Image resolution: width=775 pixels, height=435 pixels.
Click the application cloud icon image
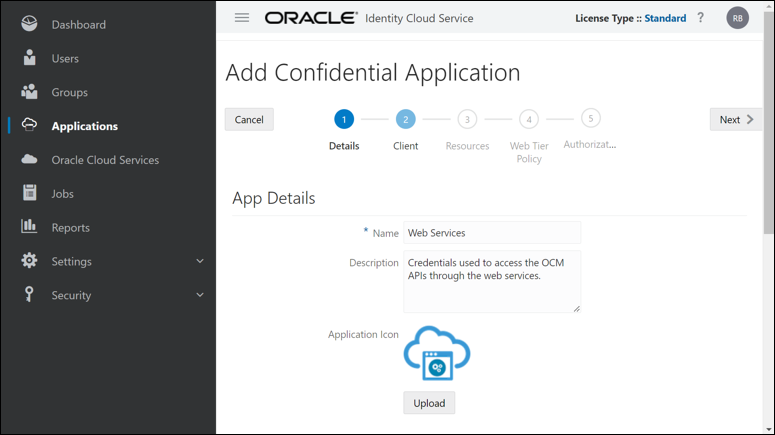(437, 353)
